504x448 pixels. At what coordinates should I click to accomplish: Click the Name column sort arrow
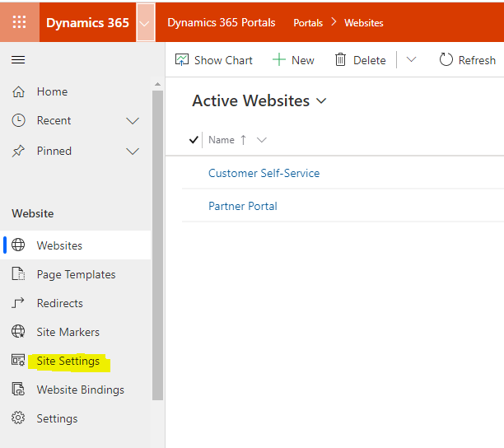pos(243,140)
